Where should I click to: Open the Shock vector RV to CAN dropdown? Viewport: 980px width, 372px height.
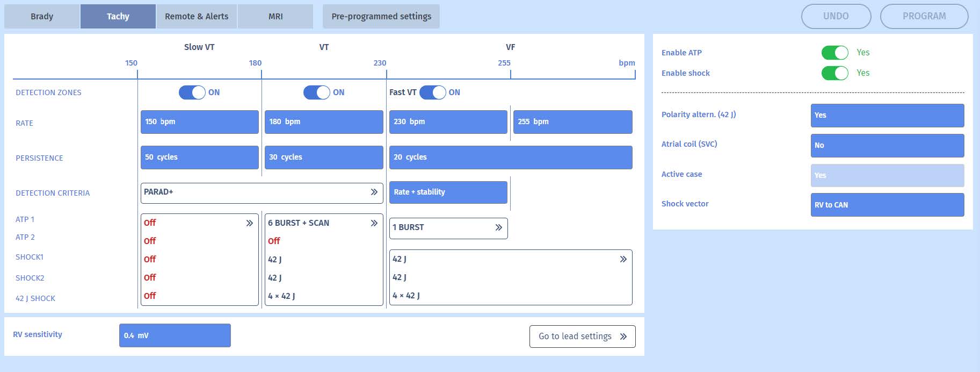(x=887, y=205)
